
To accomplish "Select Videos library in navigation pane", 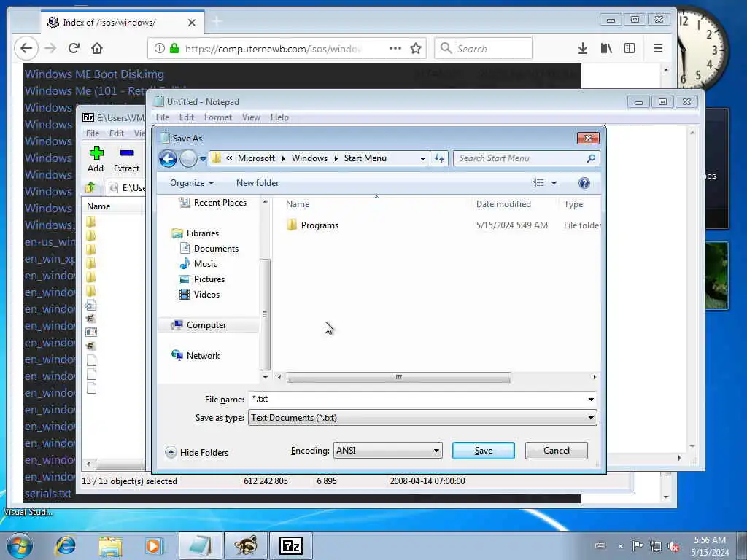I will [200, 295].
